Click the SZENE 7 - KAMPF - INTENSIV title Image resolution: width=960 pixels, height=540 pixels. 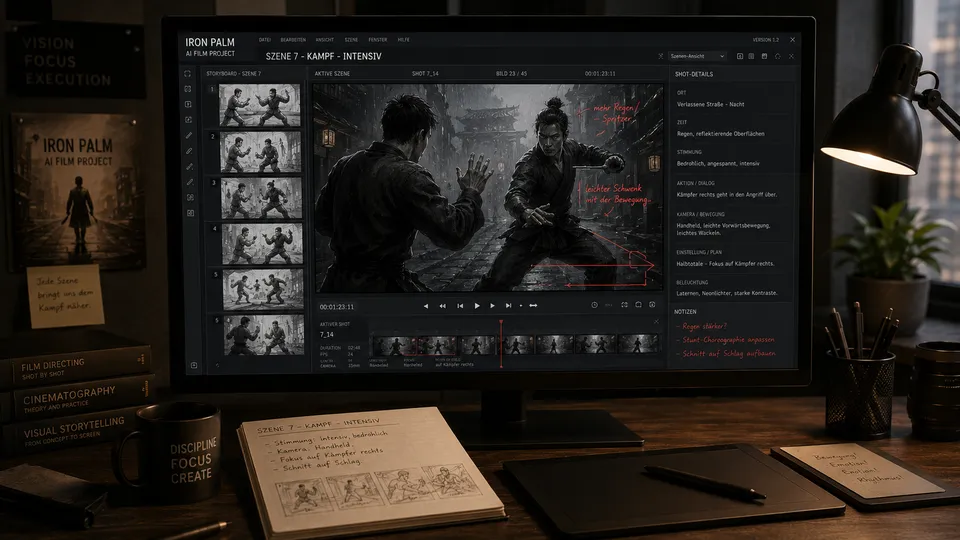pyautogui.click(x=323, y=56)
